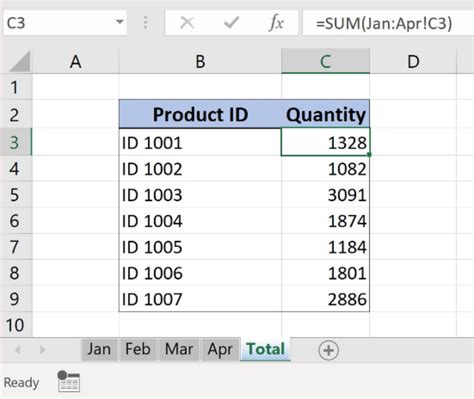Select column A header
Image resolution: width=474 pixels, height=399 pixels.
click(76, 61)
